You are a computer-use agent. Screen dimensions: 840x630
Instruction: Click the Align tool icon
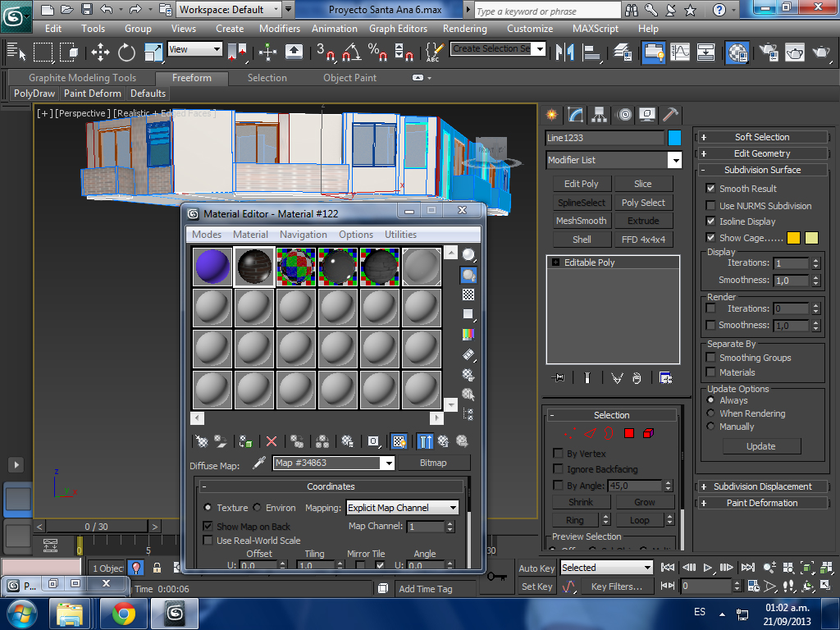click(x=591, y=52)
